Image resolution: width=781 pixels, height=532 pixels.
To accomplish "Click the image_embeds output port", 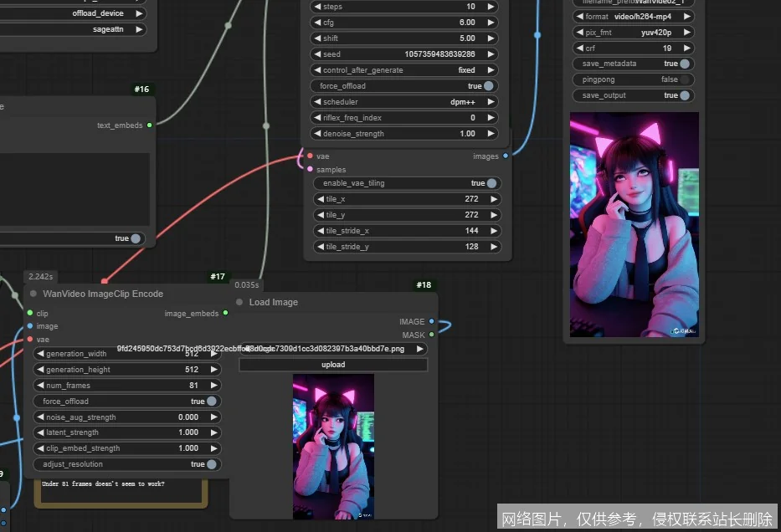I will tap(225, 313).
